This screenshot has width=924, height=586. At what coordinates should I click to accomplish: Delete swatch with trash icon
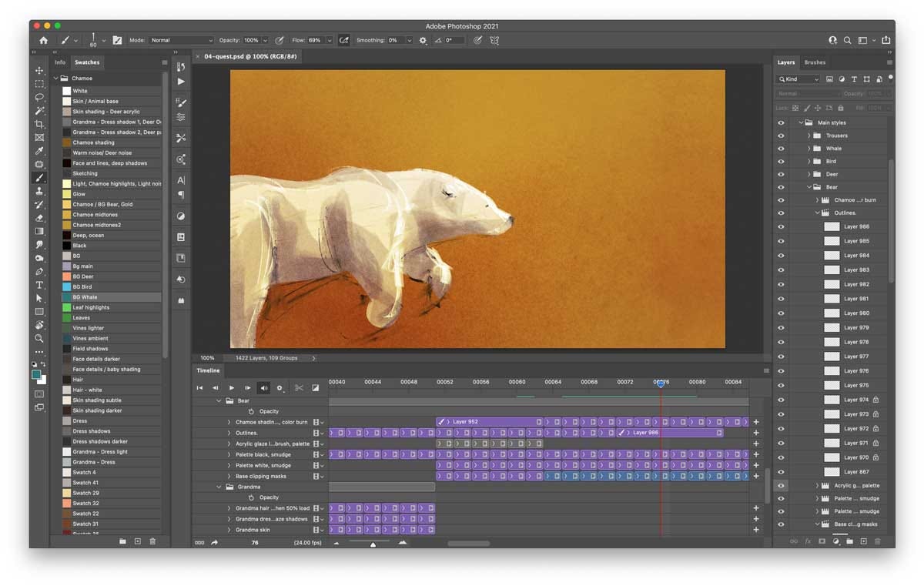click(152, 541)
